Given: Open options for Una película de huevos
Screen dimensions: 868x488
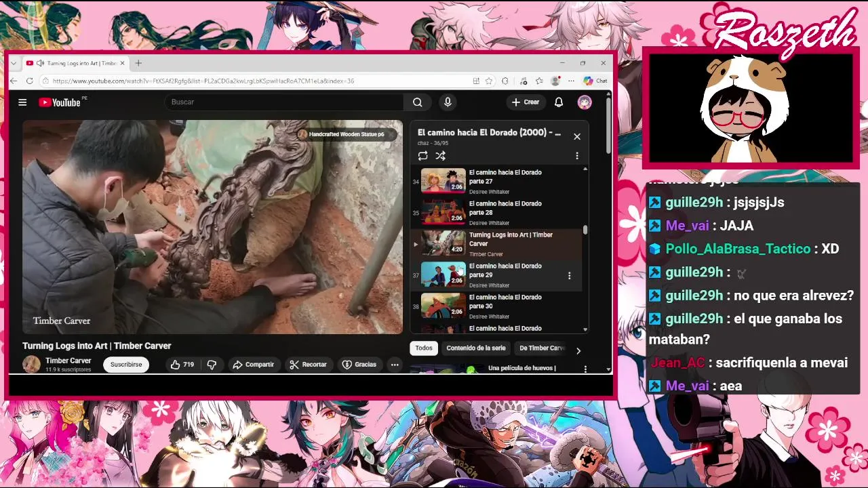Looking at the screenshot, I should click(x=585, y=369).
